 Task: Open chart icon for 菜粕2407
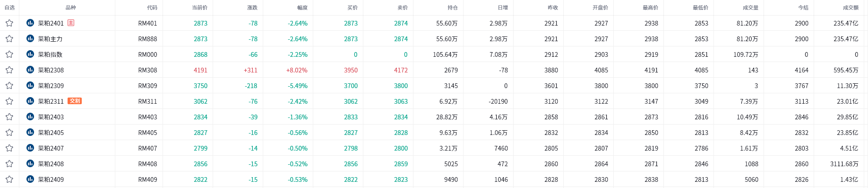pos(30,148)
